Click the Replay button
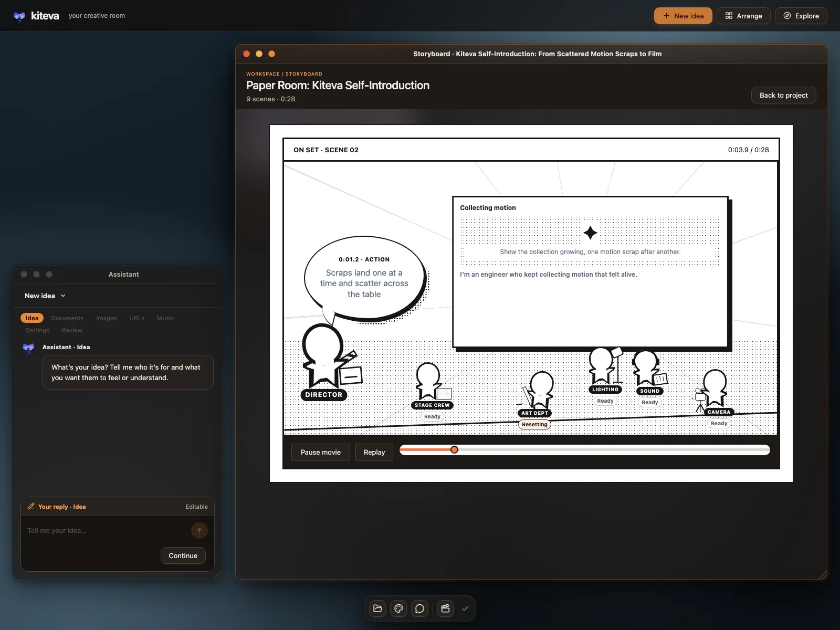 (374, 452)
